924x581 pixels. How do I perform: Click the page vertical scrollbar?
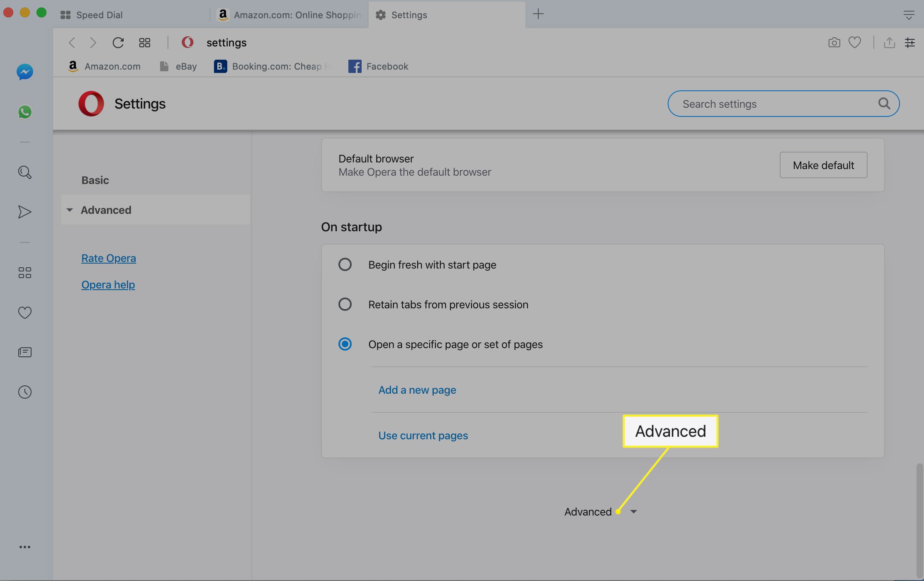click(919, 520)
